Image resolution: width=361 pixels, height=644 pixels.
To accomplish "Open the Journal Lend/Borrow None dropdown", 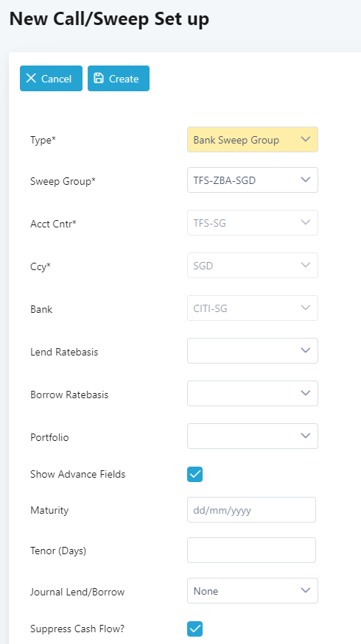I will (253, 590).
